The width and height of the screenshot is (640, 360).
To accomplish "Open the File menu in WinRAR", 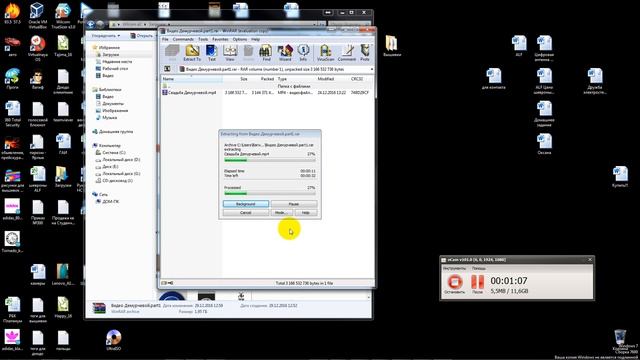I will [x=165, y=39].
